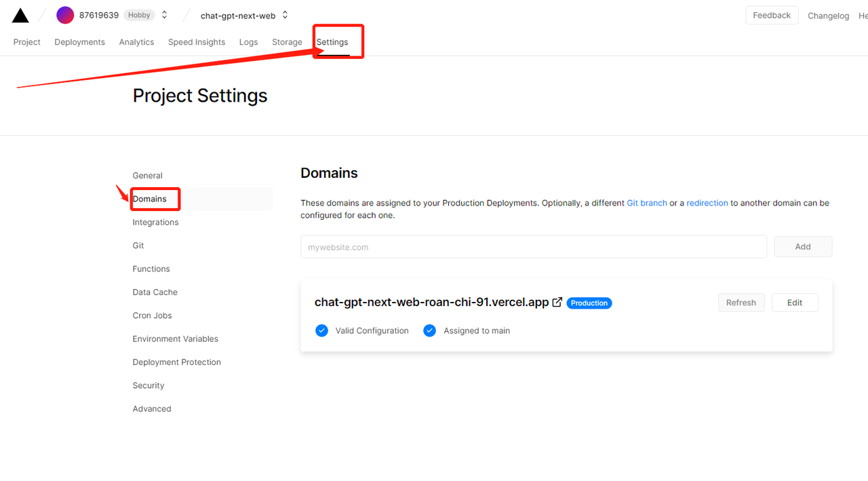Open the external link icon beside vercel.app domain
The image size is (868, 481).
click(557, 303)
